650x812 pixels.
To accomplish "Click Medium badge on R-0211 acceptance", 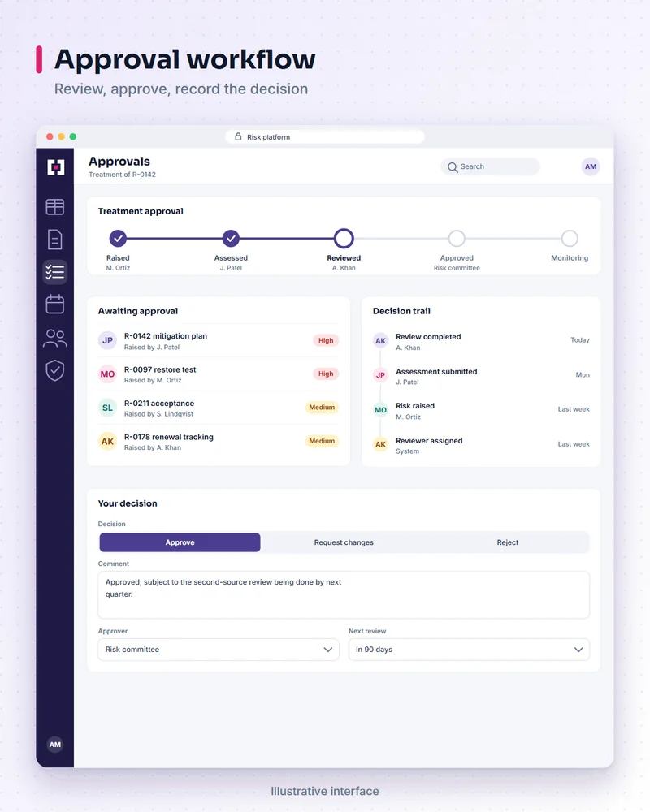I will (322, 407).
